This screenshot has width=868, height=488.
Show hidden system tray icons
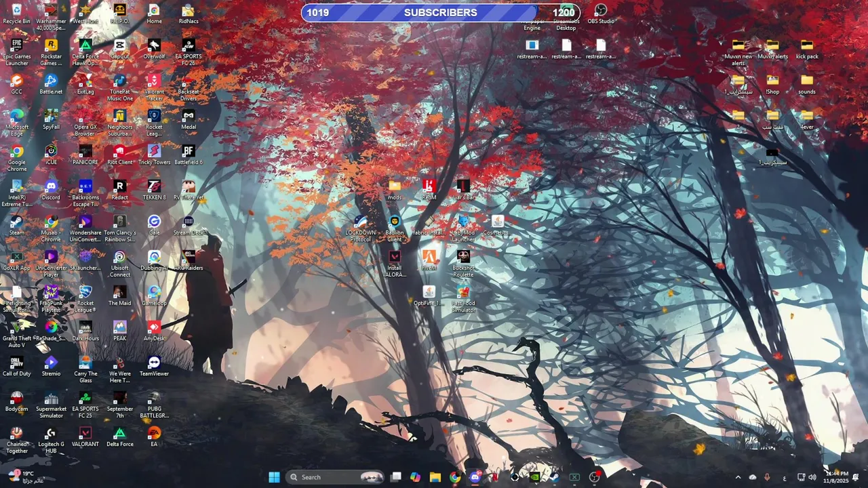[x=738, y=477]
